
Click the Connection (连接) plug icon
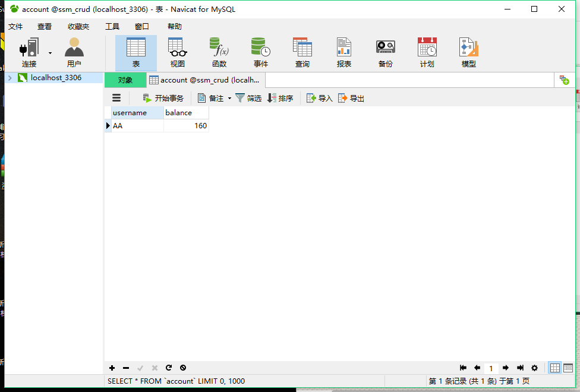pyautogui.click(x=29, y=48)
